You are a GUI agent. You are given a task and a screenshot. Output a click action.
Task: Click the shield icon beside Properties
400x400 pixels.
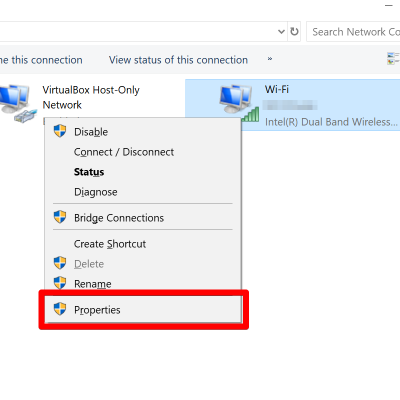[60, 309]
